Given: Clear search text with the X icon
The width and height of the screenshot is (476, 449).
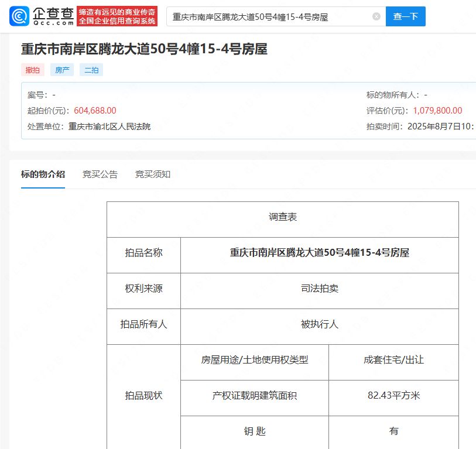Looking at the screenshot, I should (x=376, y=16).
